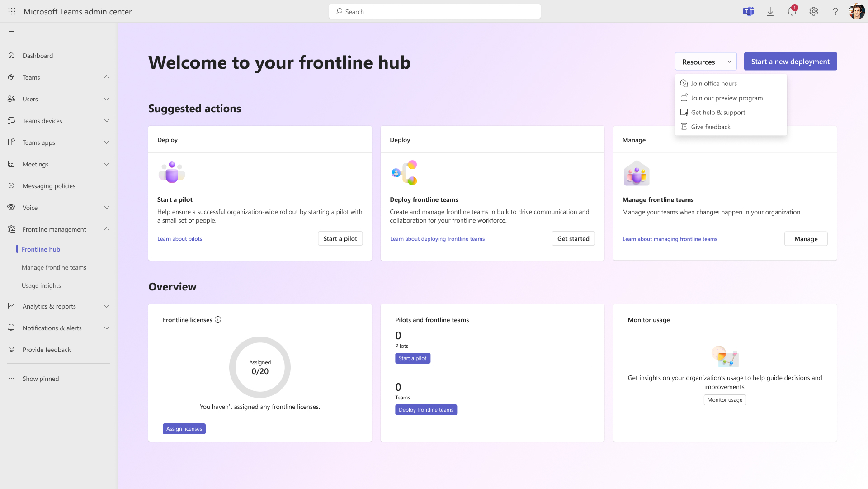Screen dimensions: 868x489
Task: Open the Resources dropdown arrow
Action: point(729,61)
